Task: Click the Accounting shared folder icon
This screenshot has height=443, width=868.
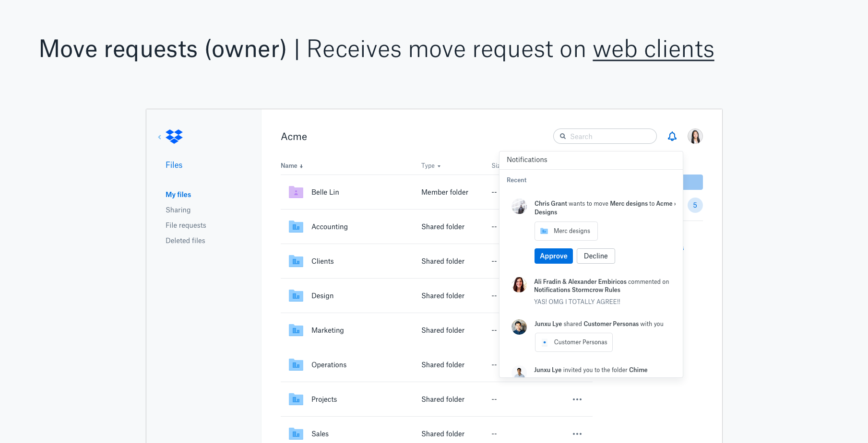Action: (x=296, y=226)
